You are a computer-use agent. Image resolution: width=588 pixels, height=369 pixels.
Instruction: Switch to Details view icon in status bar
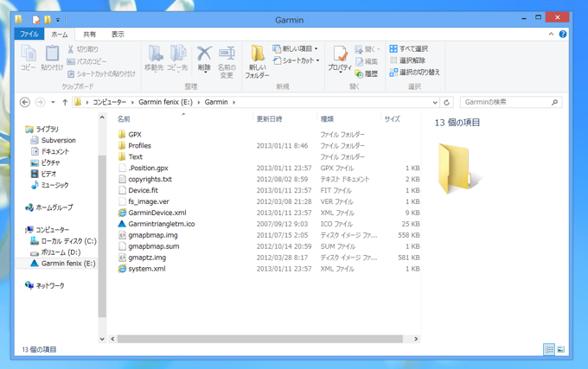tap(549, 349)
